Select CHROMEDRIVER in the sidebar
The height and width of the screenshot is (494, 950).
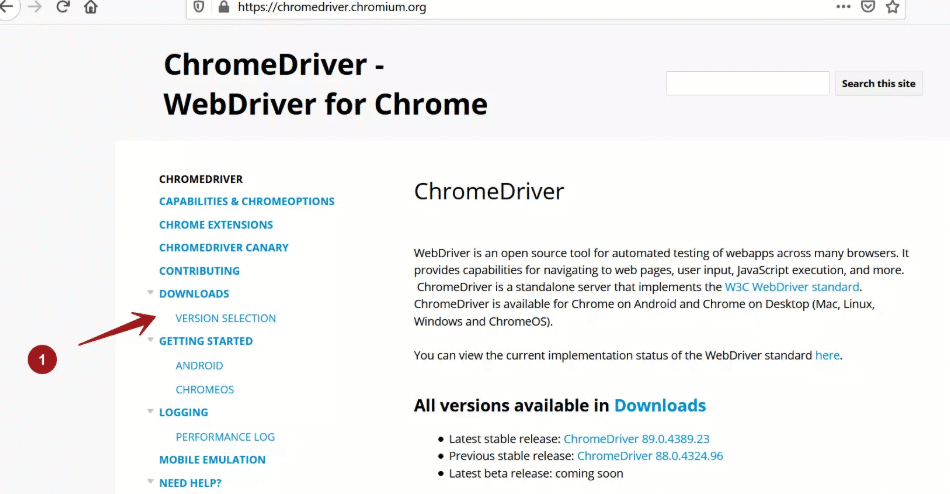click(x=201, y=179)
